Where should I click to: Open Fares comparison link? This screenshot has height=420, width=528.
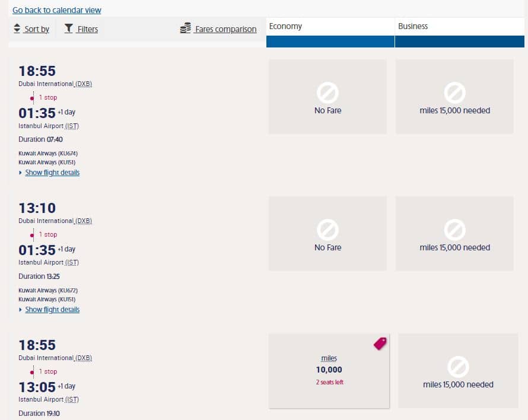coord(225,29)
